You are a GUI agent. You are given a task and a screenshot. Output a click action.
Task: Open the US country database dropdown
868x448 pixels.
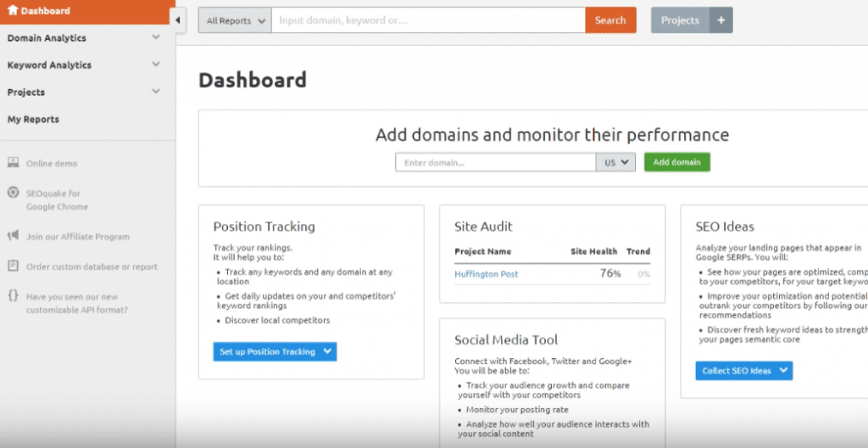(x=615, y=162)
